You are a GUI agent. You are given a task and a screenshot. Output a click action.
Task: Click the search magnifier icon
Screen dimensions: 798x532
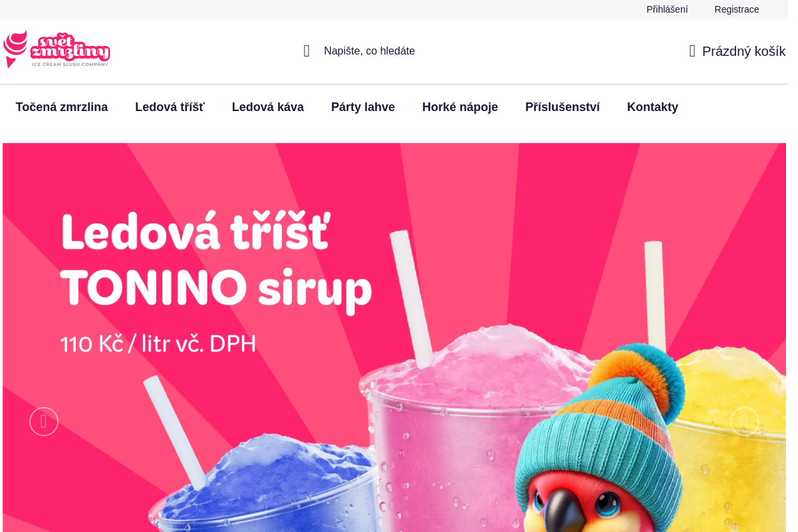[307, 51]
